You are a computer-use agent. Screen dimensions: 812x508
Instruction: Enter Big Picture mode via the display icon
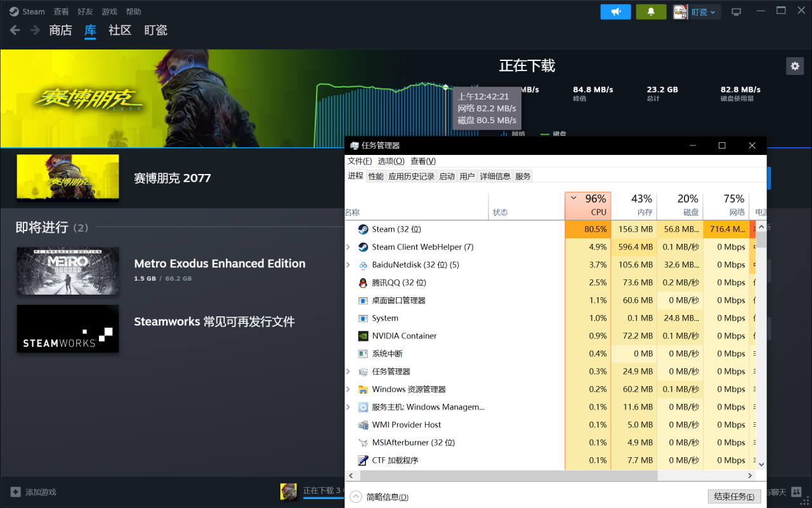tap(736, 11)
